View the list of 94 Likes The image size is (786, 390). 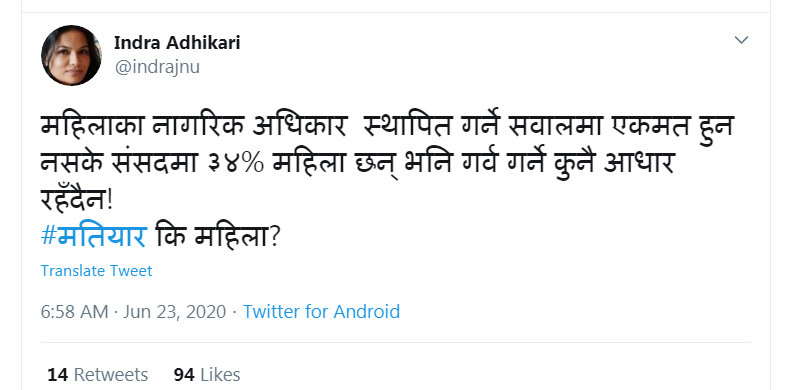(207, 374)
